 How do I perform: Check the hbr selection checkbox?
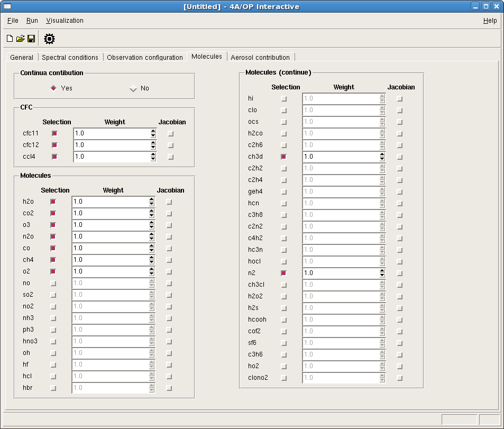tap(53, 388)
